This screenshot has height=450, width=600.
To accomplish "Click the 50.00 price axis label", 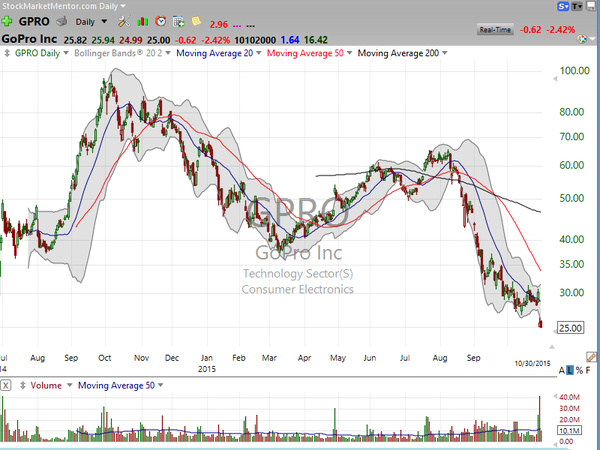I will (x=572, y=198).
